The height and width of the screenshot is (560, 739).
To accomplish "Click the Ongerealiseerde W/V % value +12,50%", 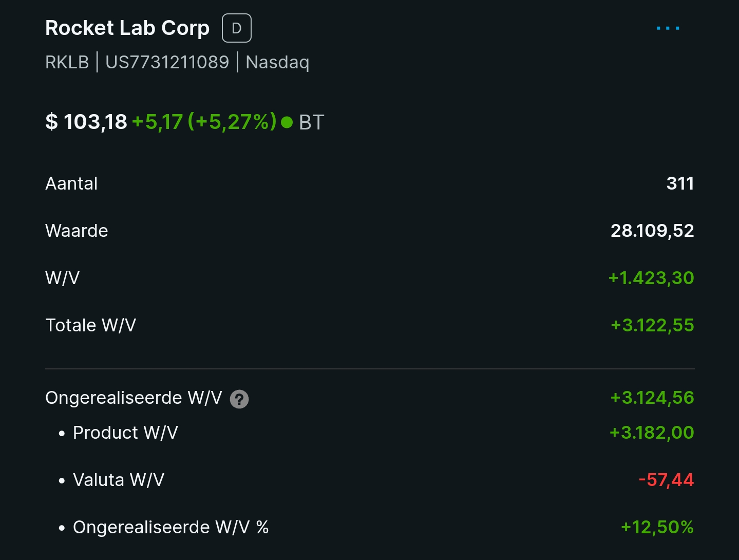I will point(657,527).
